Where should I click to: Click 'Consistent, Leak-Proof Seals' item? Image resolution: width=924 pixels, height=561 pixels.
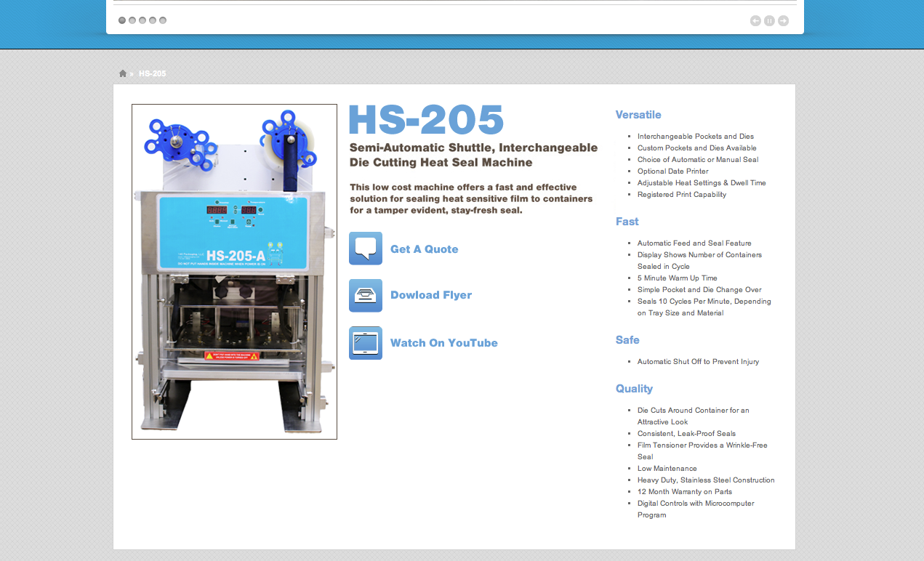point(687,434)
